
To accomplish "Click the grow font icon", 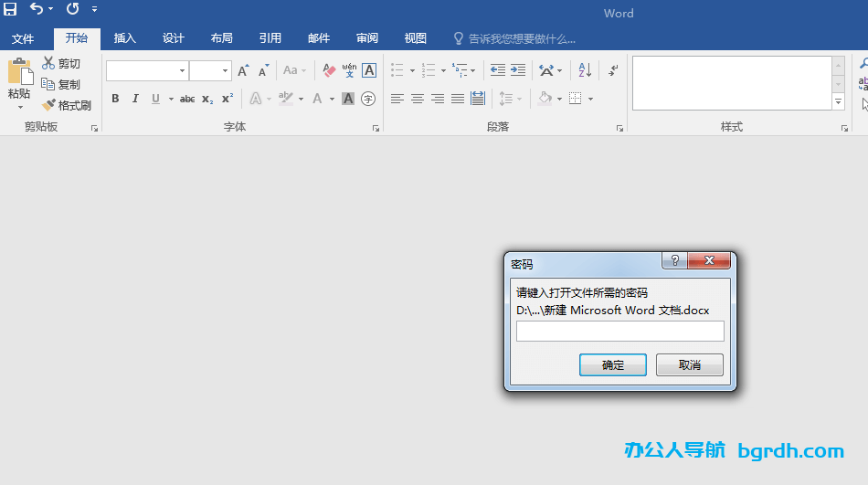I will [x=243, y=70].
